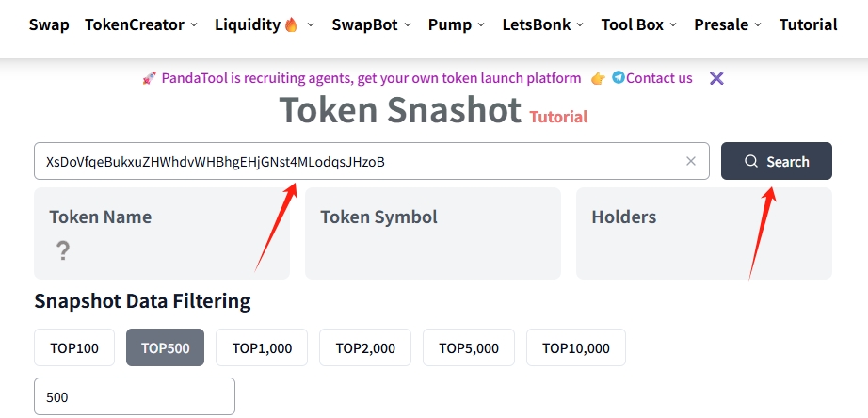Click the holder count field showing 500

(x=135, y=396)
